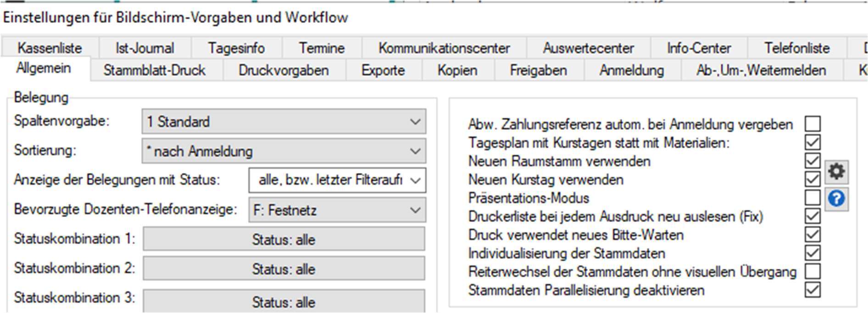Switch to the Kopien tab
This screenshot has height=313, width=868.
457,70
